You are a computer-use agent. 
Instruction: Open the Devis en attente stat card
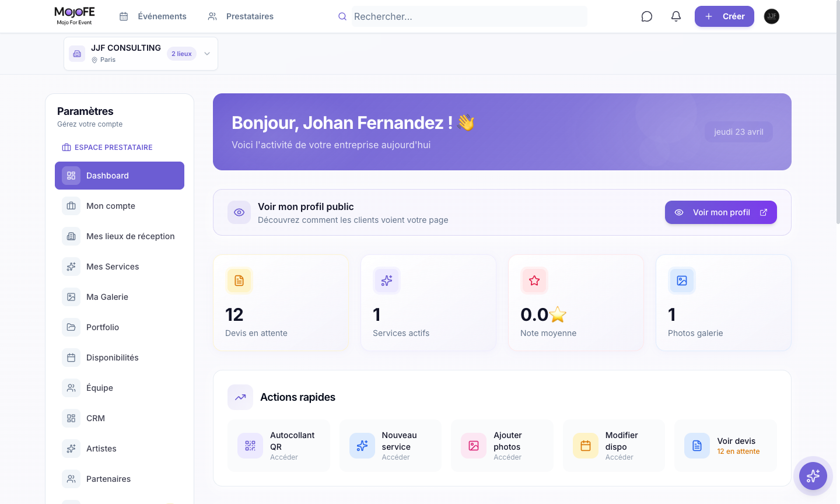click(281, 303)
